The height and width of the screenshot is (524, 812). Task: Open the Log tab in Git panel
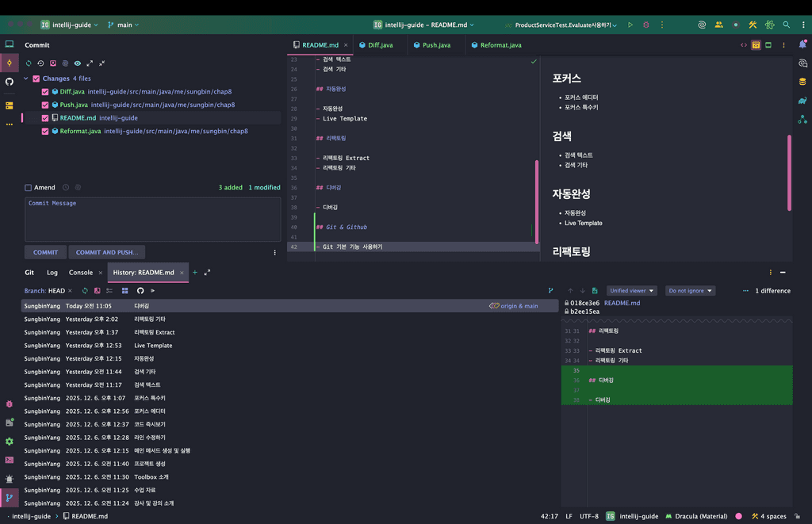click(52, 273)
